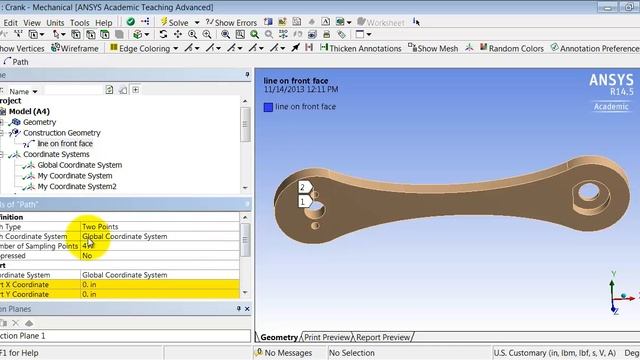
Task: Toggle Show Mesh display
Action: click(x=433, y=48)
